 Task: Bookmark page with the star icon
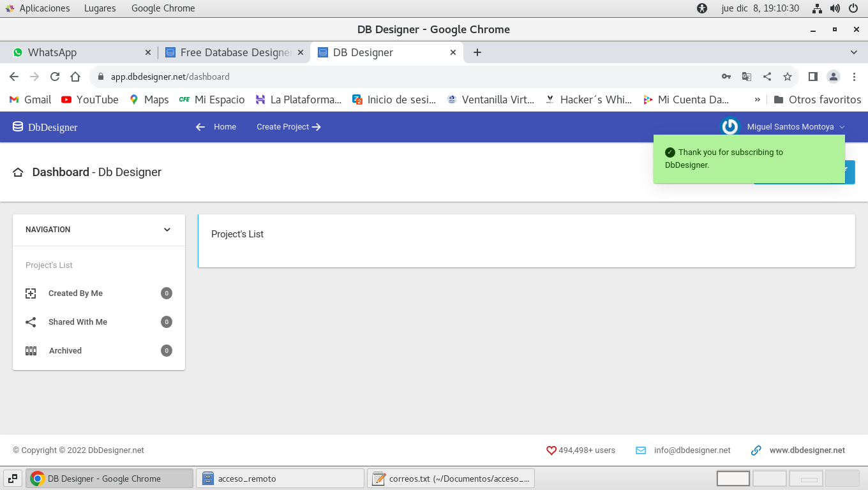(x=788, y=77)
